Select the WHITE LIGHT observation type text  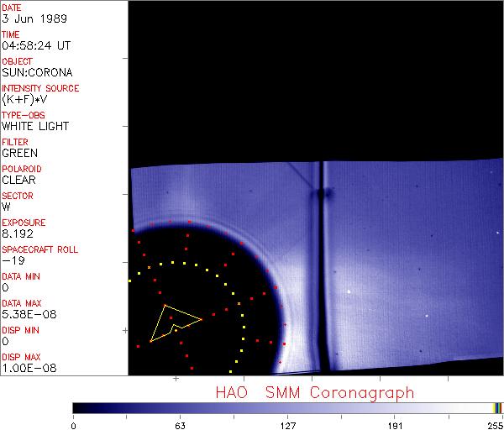coord(35,126)
